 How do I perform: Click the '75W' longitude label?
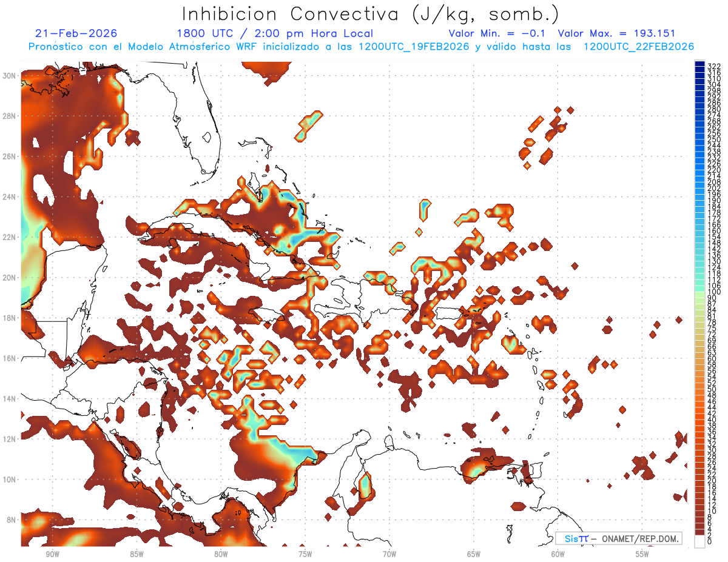[x=305, y=554]
